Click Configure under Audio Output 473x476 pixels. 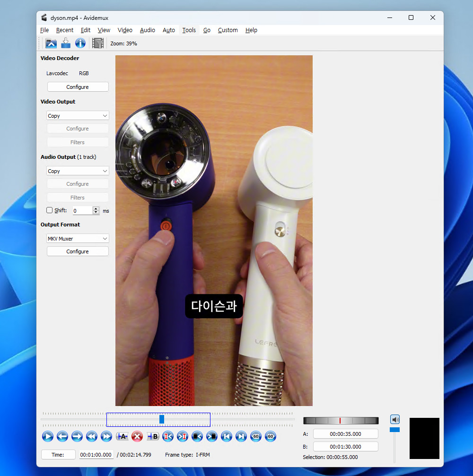(78, 184)
